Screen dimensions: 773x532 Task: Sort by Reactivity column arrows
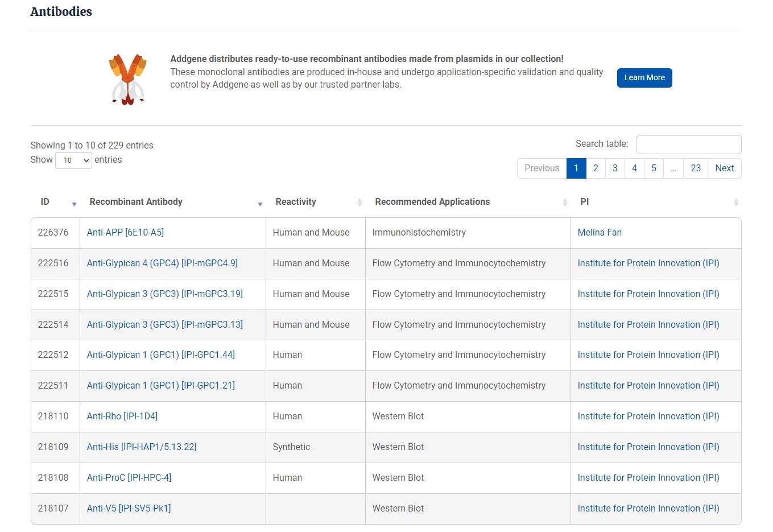(x=359, y=203)
